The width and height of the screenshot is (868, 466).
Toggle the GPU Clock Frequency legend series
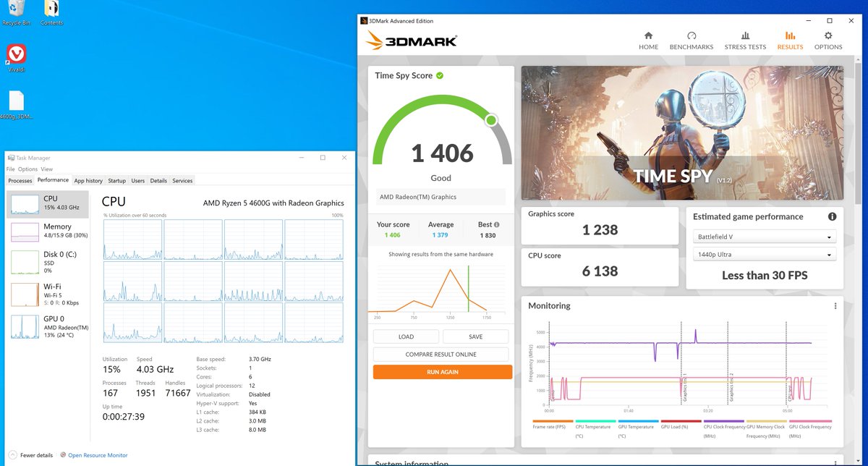coord(810,428)
